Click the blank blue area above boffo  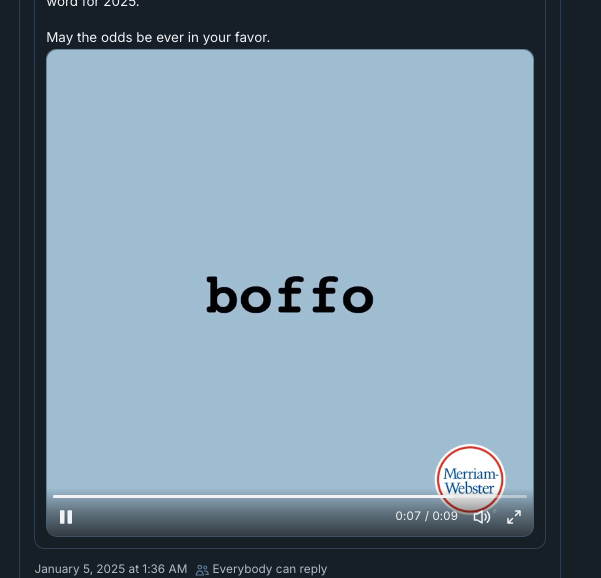(x=290, y=161)
